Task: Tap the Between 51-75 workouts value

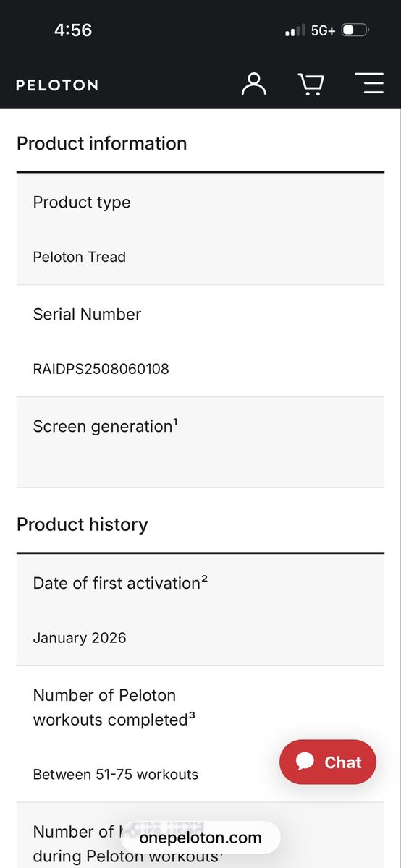Action: pyautogui.click(x=116, y=774)
